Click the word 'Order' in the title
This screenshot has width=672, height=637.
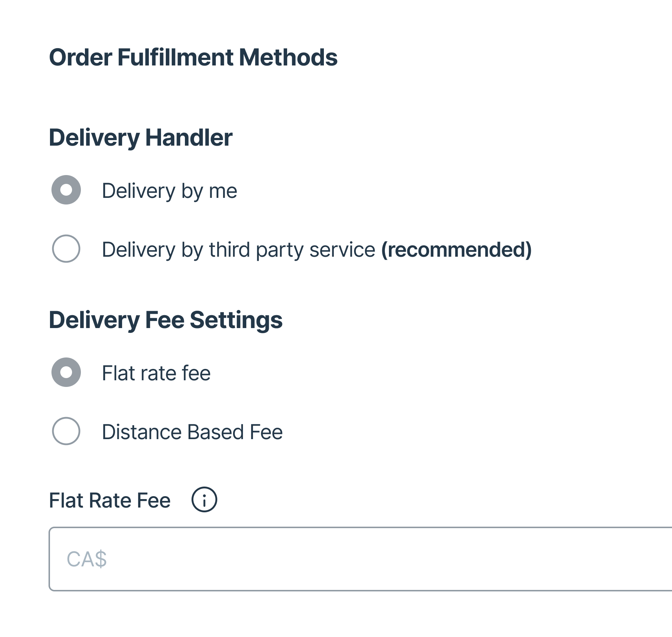point(81,57)
